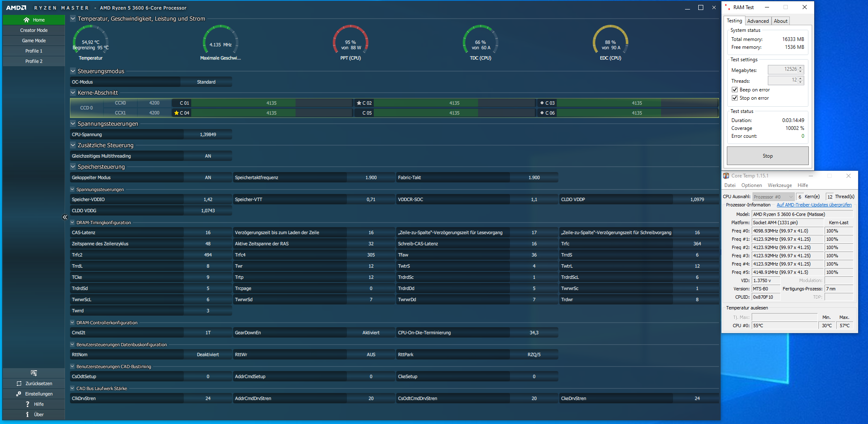Open the Home view in Ryzen Master
868x424 pixels.
click(x=34, y=20)
